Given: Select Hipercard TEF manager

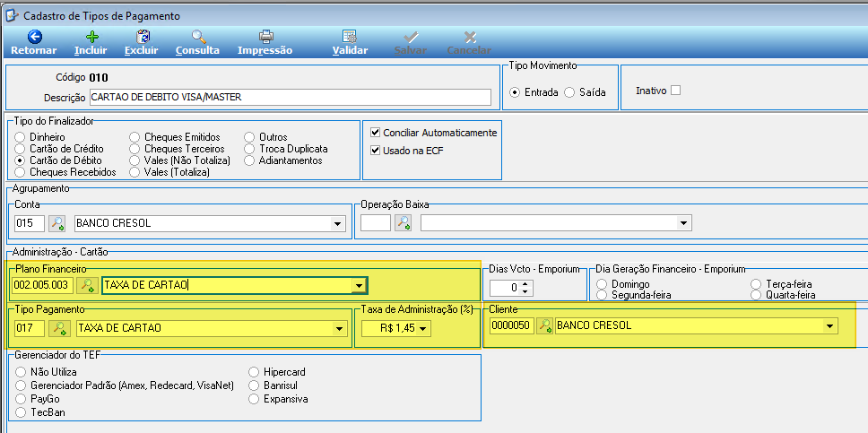Looking at the screenshot, I should 254,371.
